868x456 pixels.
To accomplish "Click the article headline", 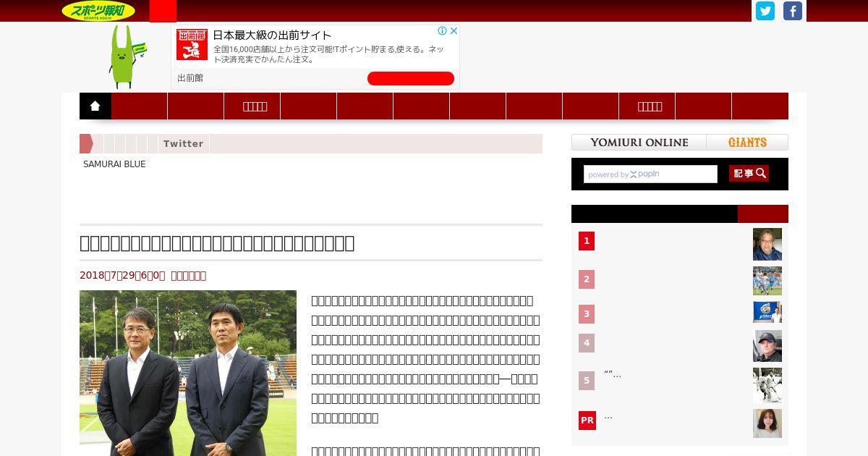I will 217,242.
